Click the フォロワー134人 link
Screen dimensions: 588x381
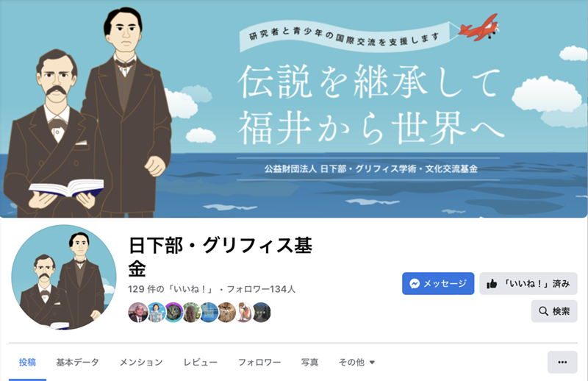coord(261,289)
